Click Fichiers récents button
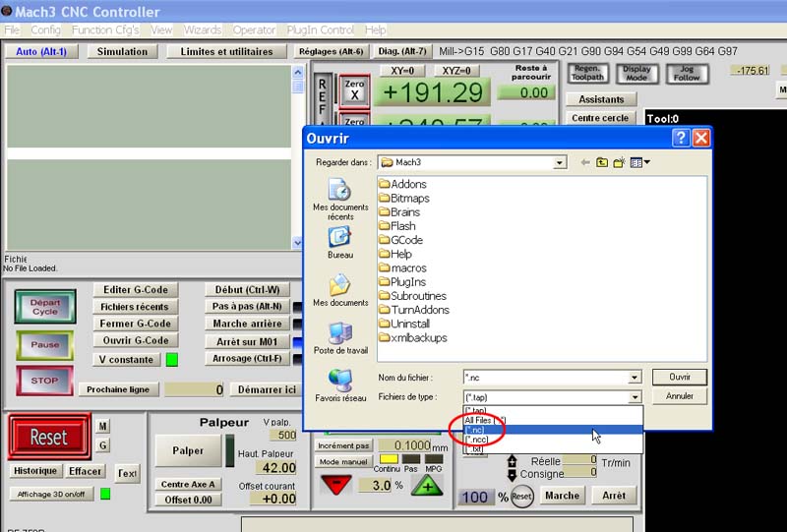This screenshot has height=532, width=787. (x=136, y=307)
